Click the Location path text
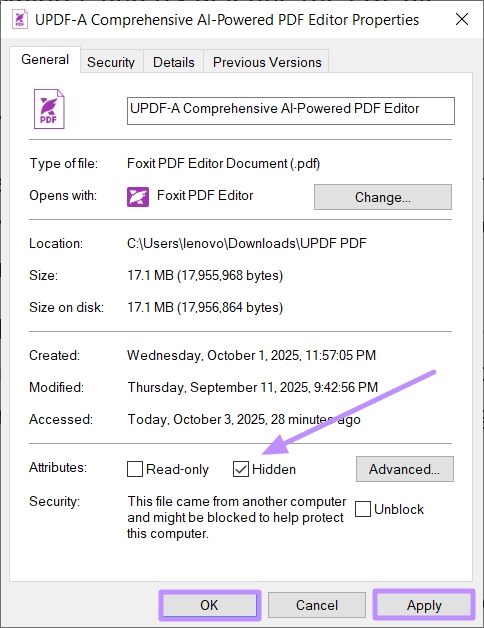Image resolution: width=484 pixels, height=628 pixels. [246, 244]
